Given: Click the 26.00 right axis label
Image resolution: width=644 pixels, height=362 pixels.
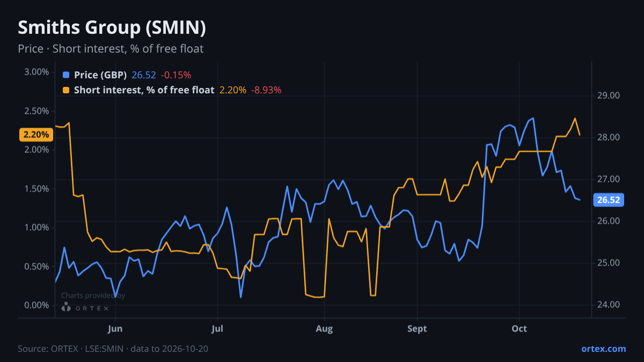Looking at the screenshot, I should tap(609, 221).
